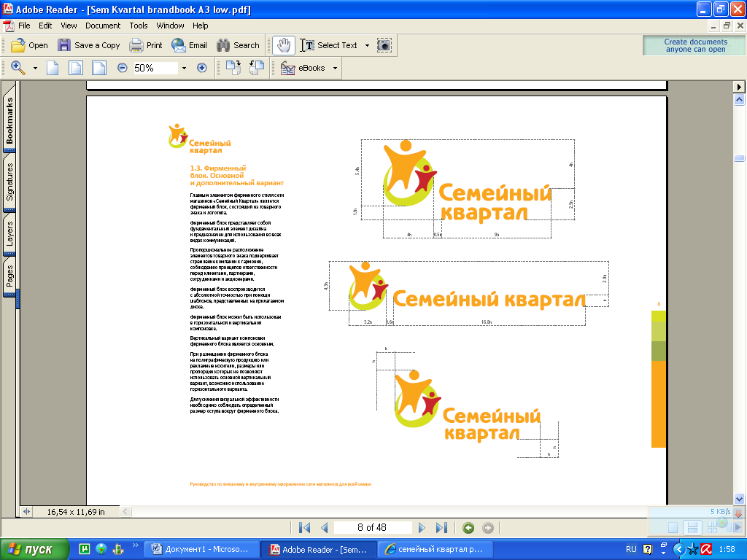Rotate page clockwise
The width and height of the screenshot is (747, 560).
[233, 68]
